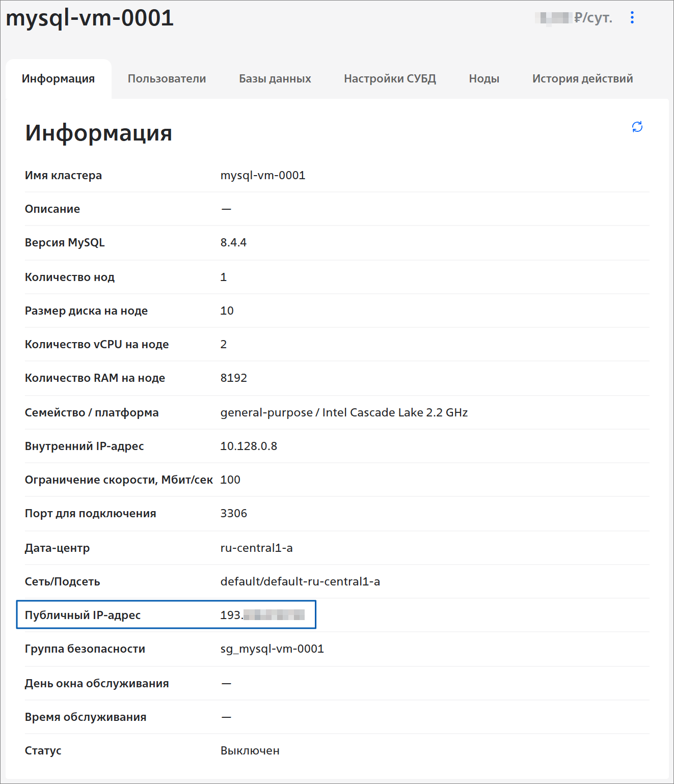Switch to the Информация tab
Viewport: 674px width, 784px height.
[59, 79]
